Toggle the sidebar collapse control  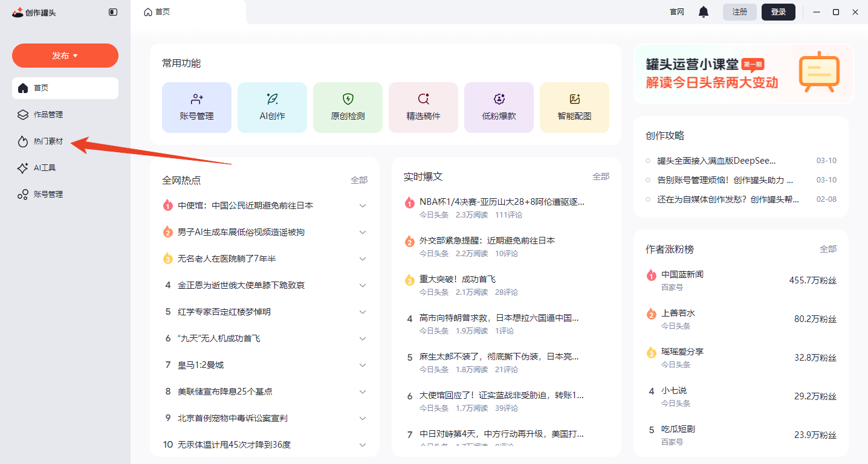(113, 11)
